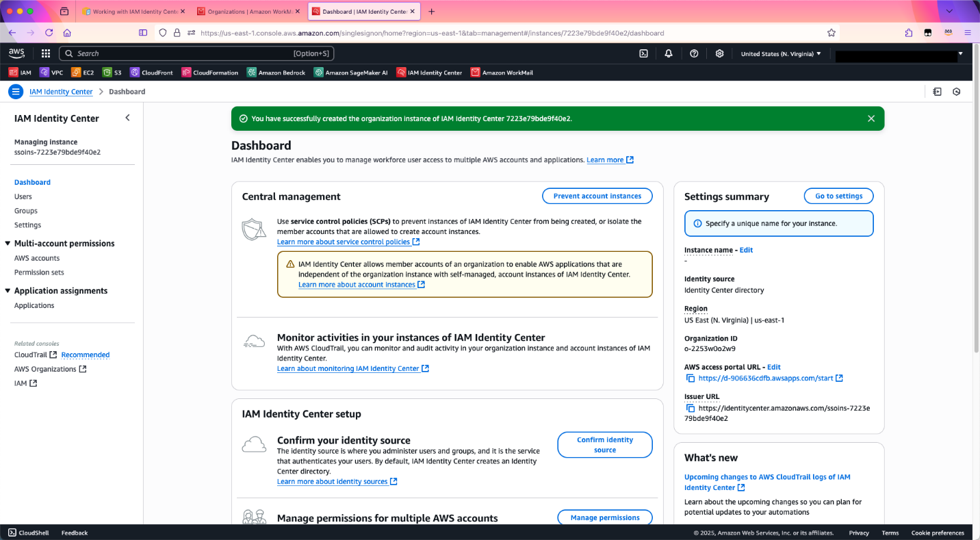
Task: Click the Prevent account instances button
Action: coord(597,196)
